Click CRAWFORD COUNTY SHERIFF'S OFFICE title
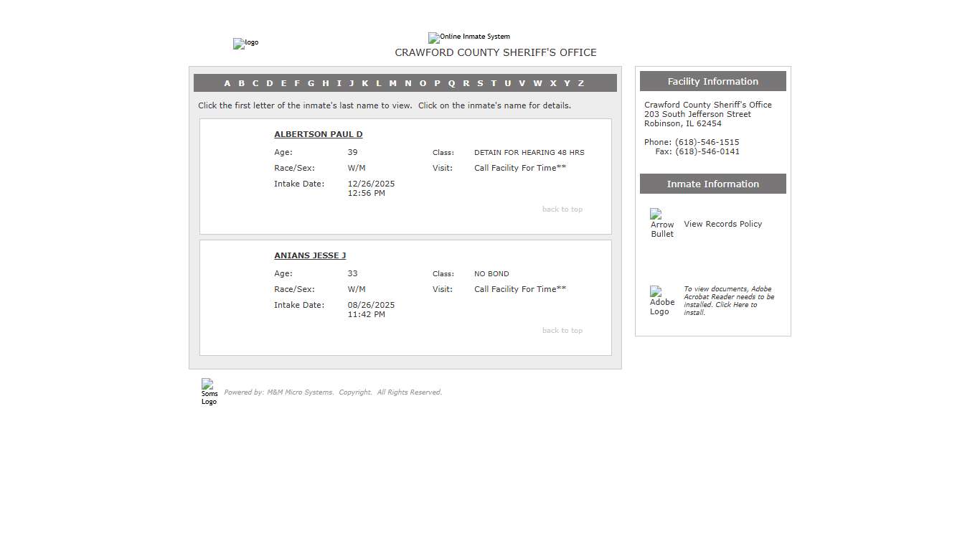 (496, 52)
